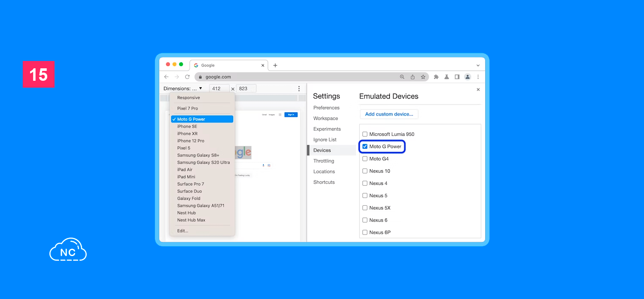Toggle the side panel icon
This screenshot has height=299, width=644.
[x=457, y=77]
